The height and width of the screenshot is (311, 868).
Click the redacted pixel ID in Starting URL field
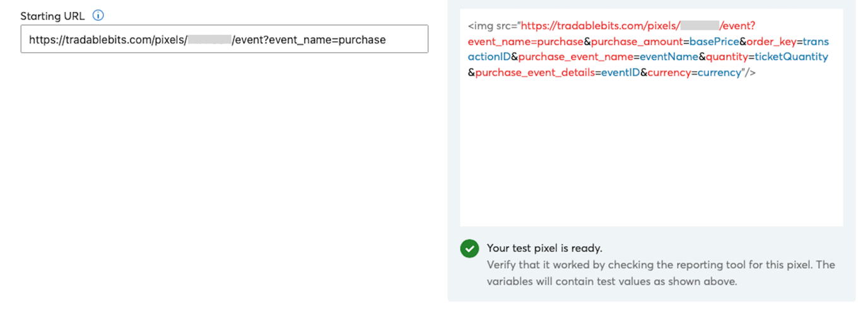click(209, 40)
